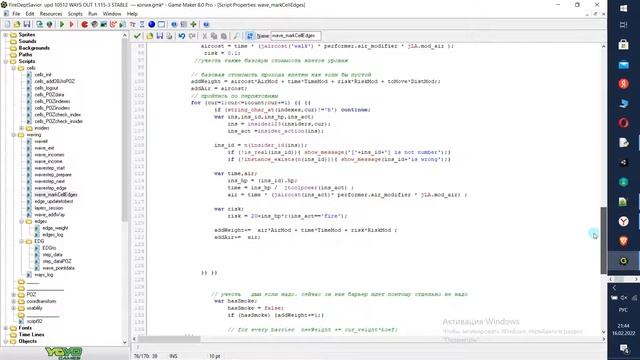Save script to file in editor toolbar

(160, 36)
